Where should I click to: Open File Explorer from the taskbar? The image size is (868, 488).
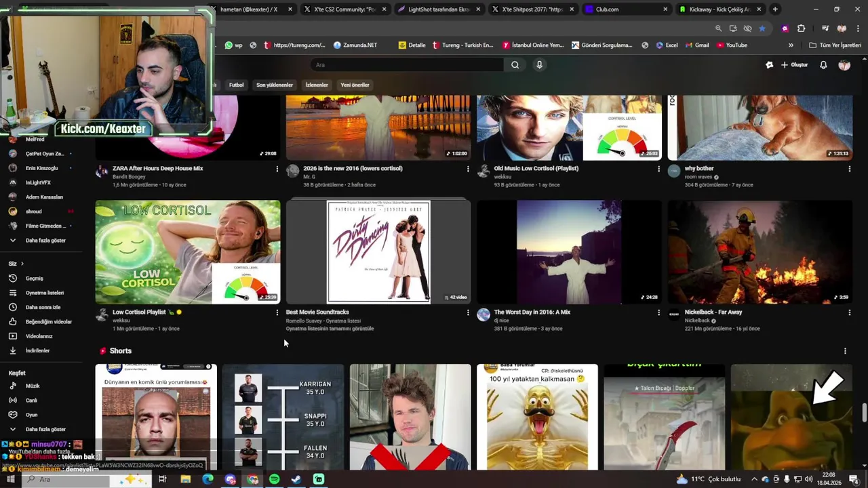click(x=185, y=479)
